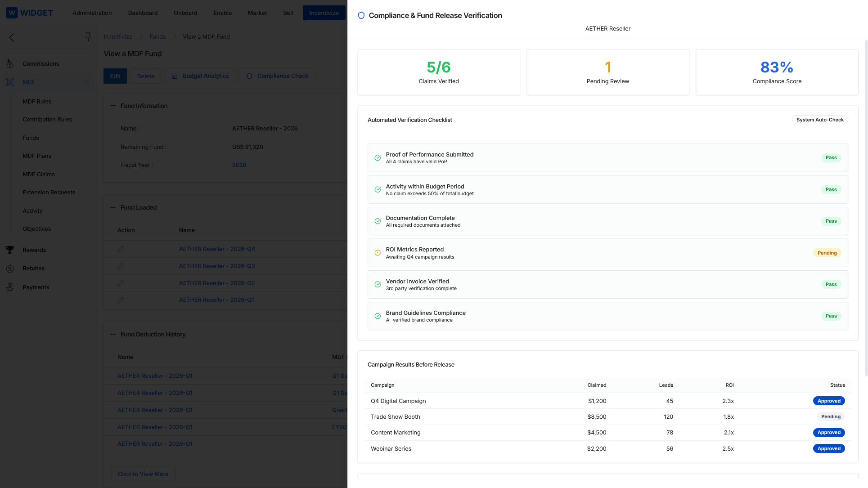
Task: Open Extension Requests in sidebar
Action: 49,193
